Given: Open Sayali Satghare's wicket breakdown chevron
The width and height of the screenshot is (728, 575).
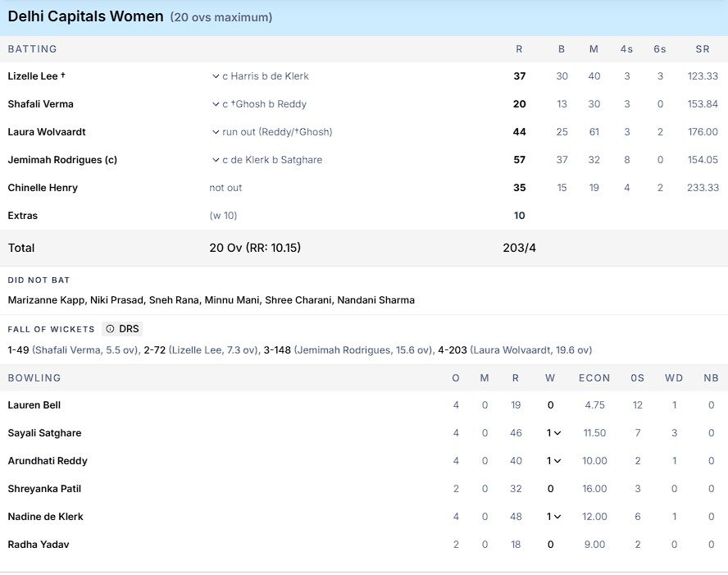Looking at the screenshot, I should [x=557, y=433].
